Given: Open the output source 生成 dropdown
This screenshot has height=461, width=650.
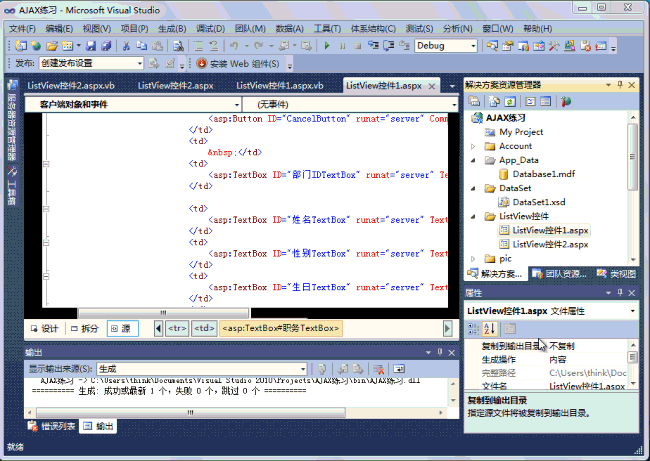Looking at the screenshot, I should tap(303, 369).
